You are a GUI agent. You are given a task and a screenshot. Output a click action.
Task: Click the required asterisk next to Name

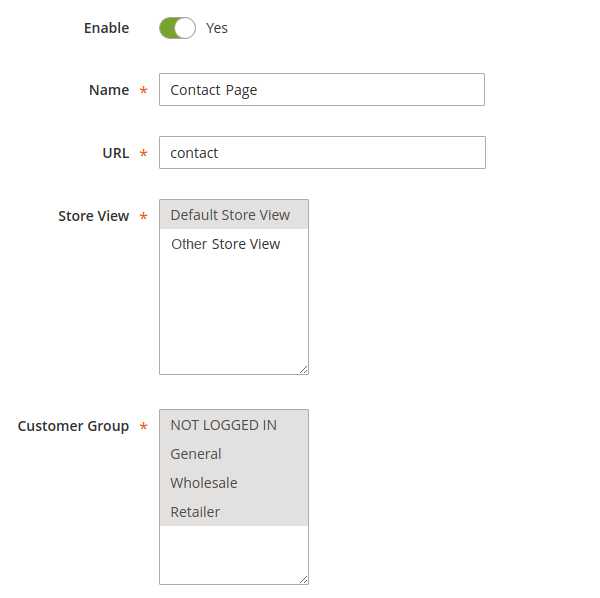coord(143,91)
